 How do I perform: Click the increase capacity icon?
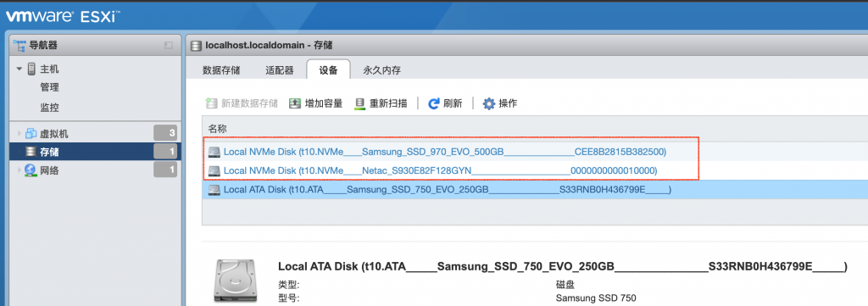click(x=295, y=103)
